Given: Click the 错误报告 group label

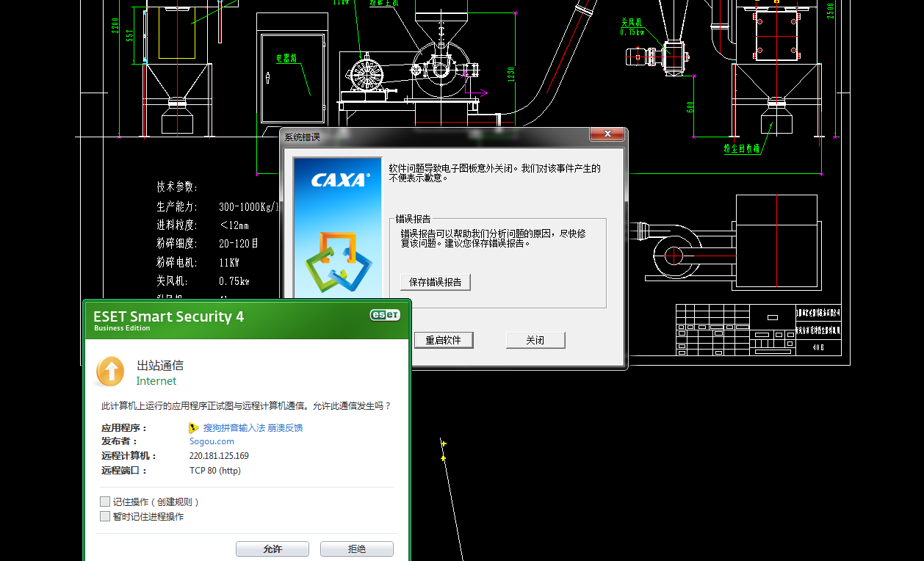Looking at the screenshot, I should [414, 218].
